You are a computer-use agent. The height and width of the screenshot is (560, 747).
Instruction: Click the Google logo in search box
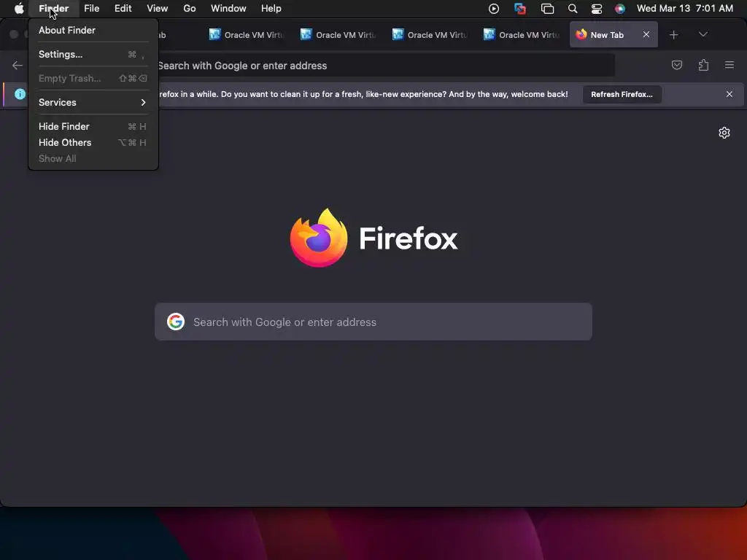[176, 322]
